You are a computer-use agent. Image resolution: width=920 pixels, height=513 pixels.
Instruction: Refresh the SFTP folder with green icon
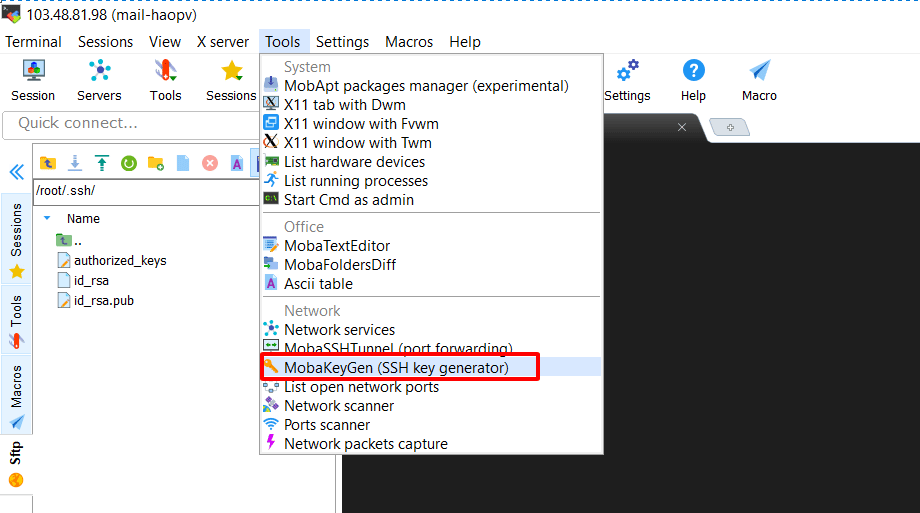128,163
